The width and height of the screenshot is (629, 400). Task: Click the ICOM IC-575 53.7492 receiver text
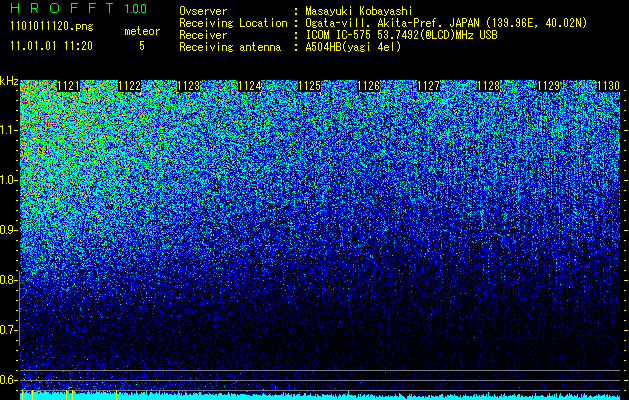(x=401, y=35)
